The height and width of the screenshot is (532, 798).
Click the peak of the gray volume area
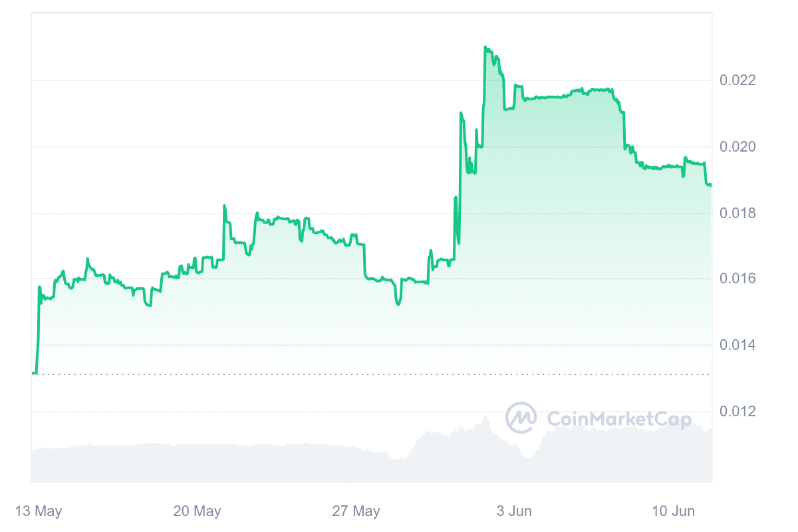pos(485,418)
